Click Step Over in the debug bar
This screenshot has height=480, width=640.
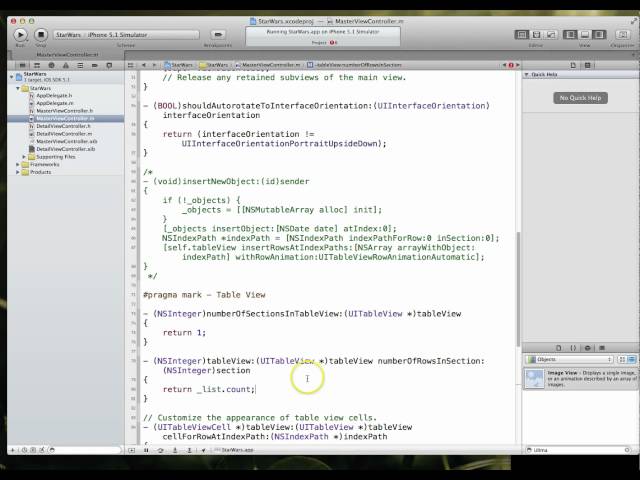pyautogui.click(x=160, y=450)
